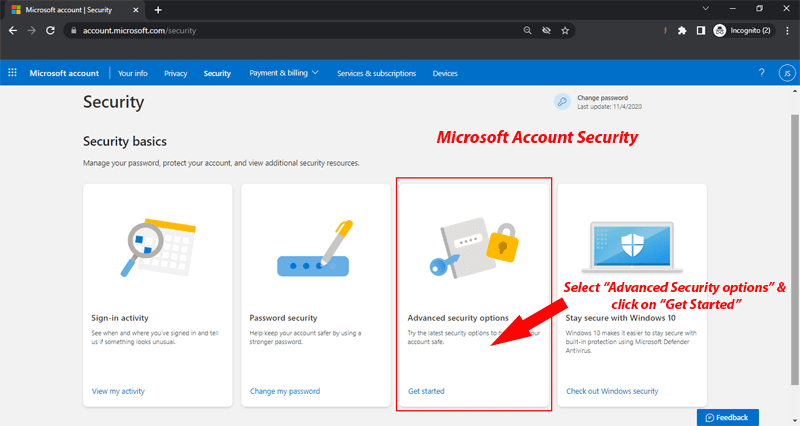The height and width of the screenshot is (426, 800).
Task: Open the tab search dropdown arrow
Action: (x=706, y=8)
